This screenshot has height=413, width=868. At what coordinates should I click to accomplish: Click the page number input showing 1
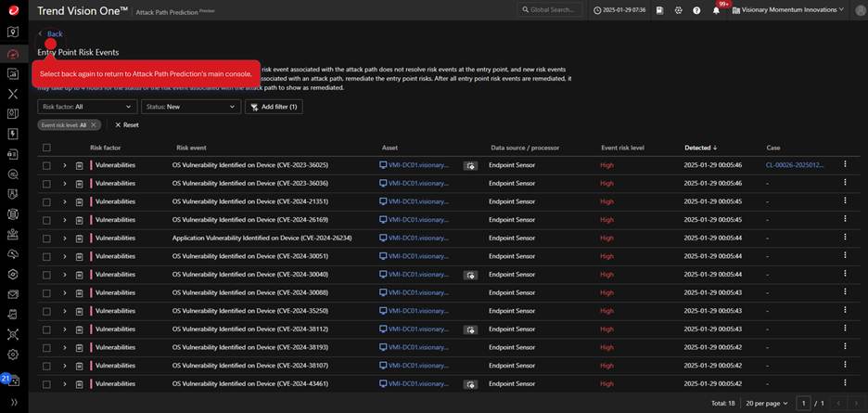(x=803, y=403)
